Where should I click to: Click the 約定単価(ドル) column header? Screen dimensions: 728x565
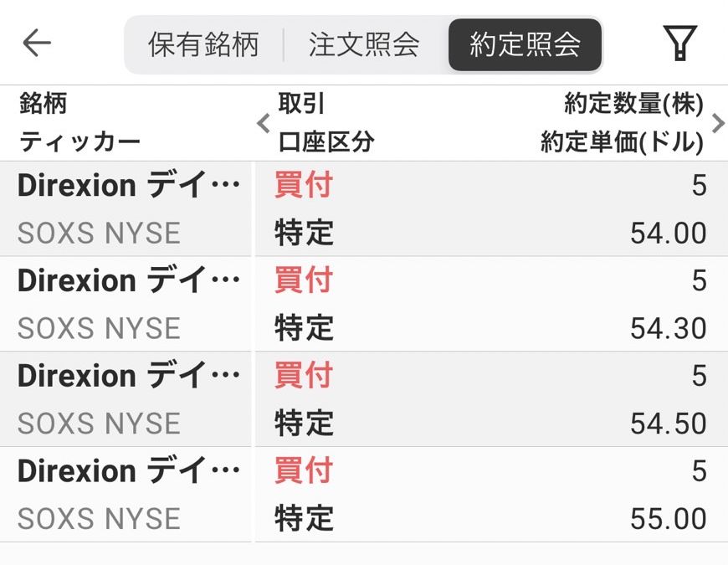[x=622, y=142]
